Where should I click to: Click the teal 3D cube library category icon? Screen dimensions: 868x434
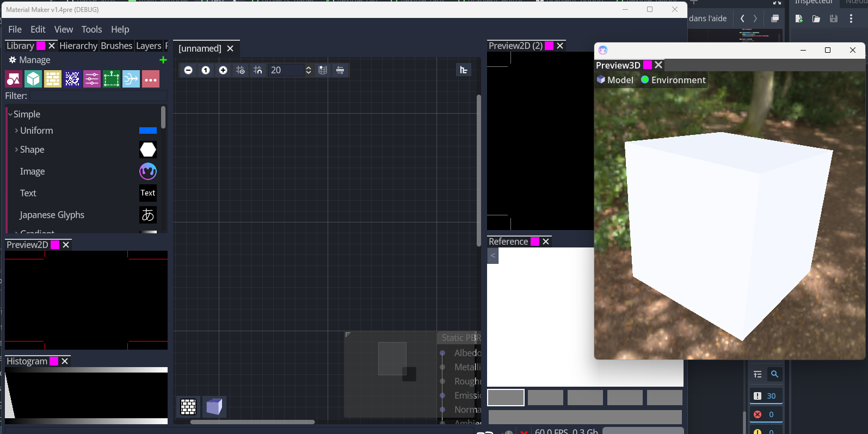pyautogui.click(x=33, y=79)
